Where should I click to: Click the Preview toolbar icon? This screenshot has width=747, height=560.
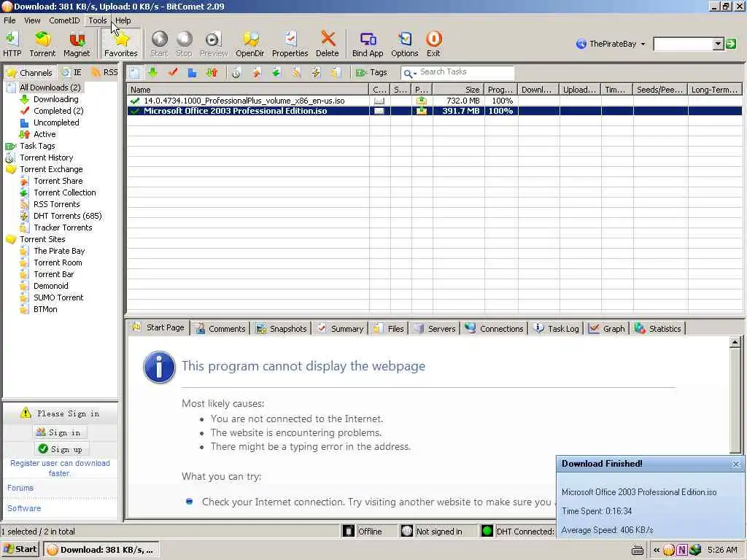click(x=214, y=44)
